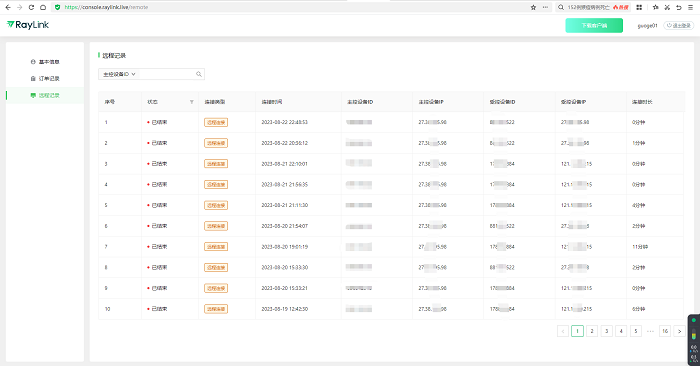The image size is (700, 366).
Task: Go to pagination page 1
Action: pos(577,331)
